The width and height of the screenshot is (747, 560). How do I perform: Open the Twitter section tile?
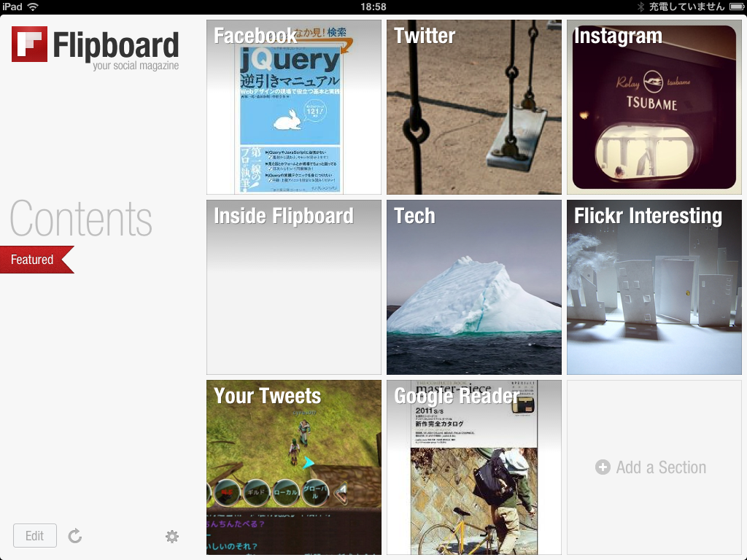pos(474,107)
